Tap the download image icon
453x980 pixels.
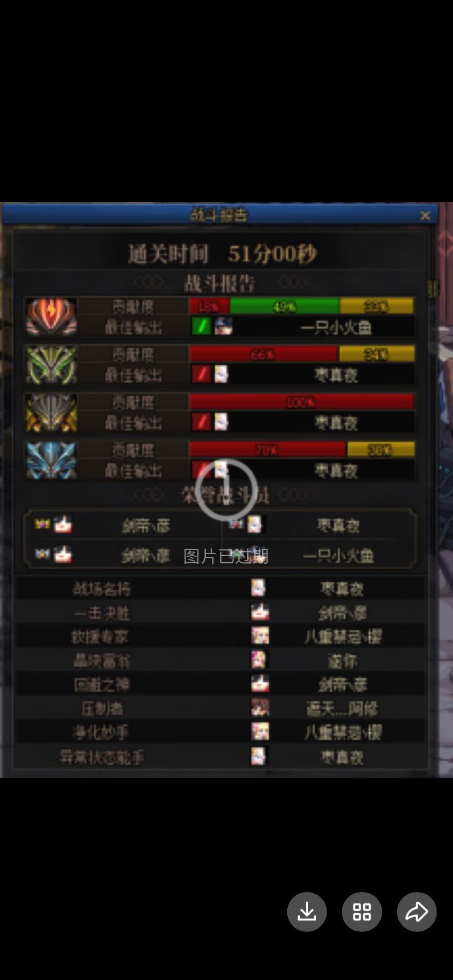click(x=307, y=912)
